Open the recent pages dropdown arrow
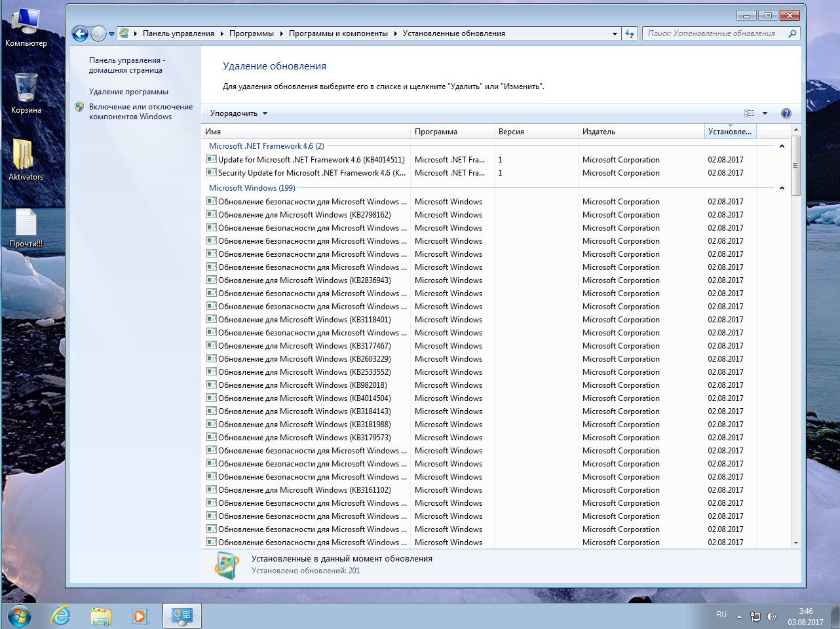 tap(111, 34)
